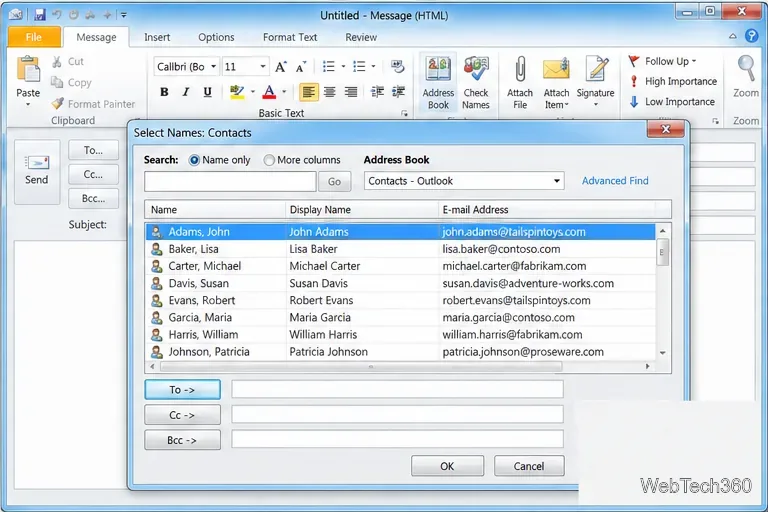Align text left
The height and width of the screenshot is (512, 768).
click(309, 92)
